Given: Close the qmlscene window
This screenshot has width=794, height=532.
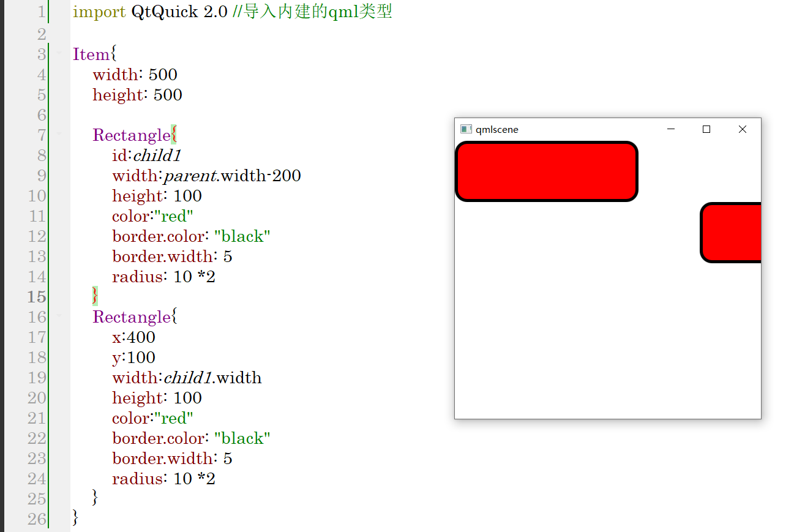Looking at the screenshot, I should tap(743, 129).
